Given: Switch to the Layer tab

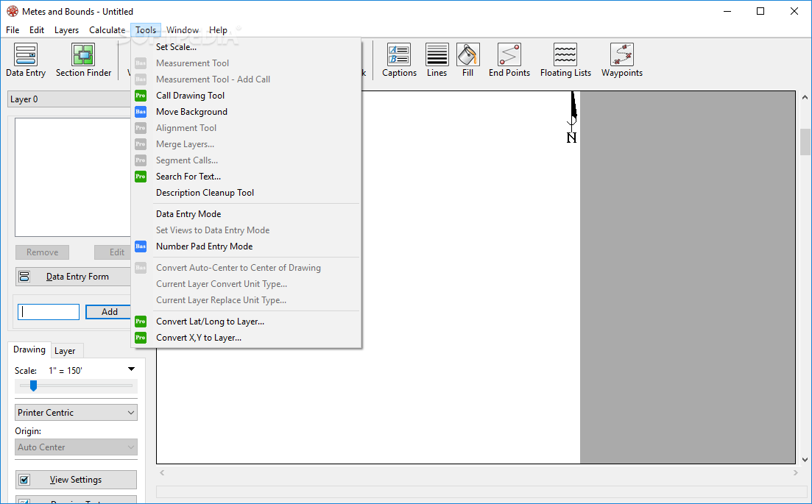Looking at the screenshot, I should pos(66,351).
